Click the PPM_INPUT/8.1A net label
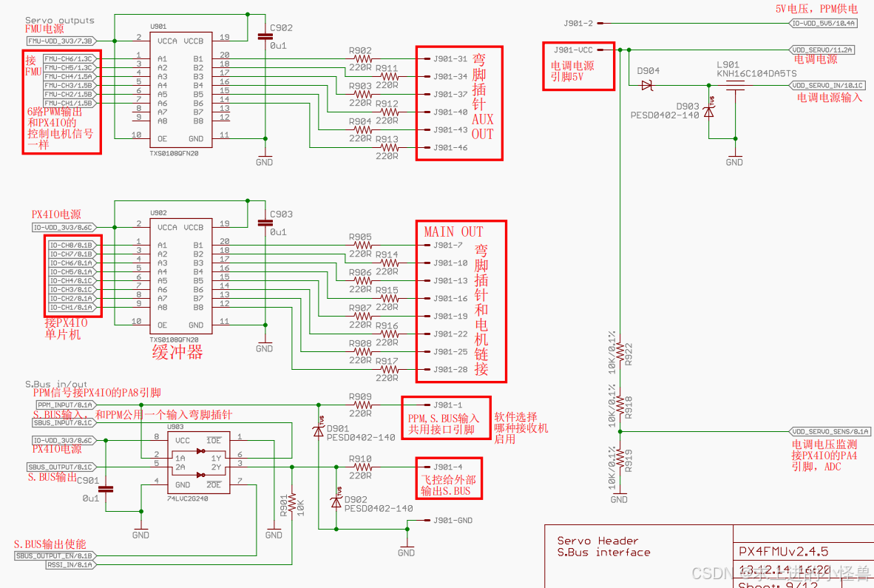The height and width of the screenshot is (588, 874). pos(67,405)
